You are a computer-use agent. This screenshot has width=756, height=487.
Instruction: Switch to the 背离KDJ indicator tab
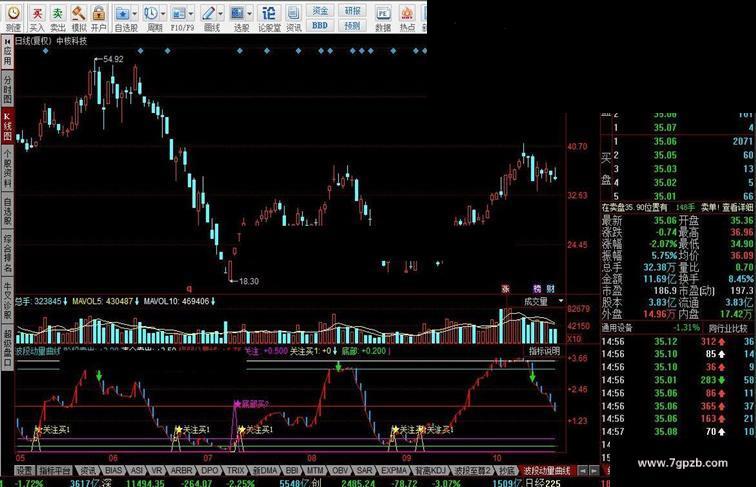click(x=431, y=470)
